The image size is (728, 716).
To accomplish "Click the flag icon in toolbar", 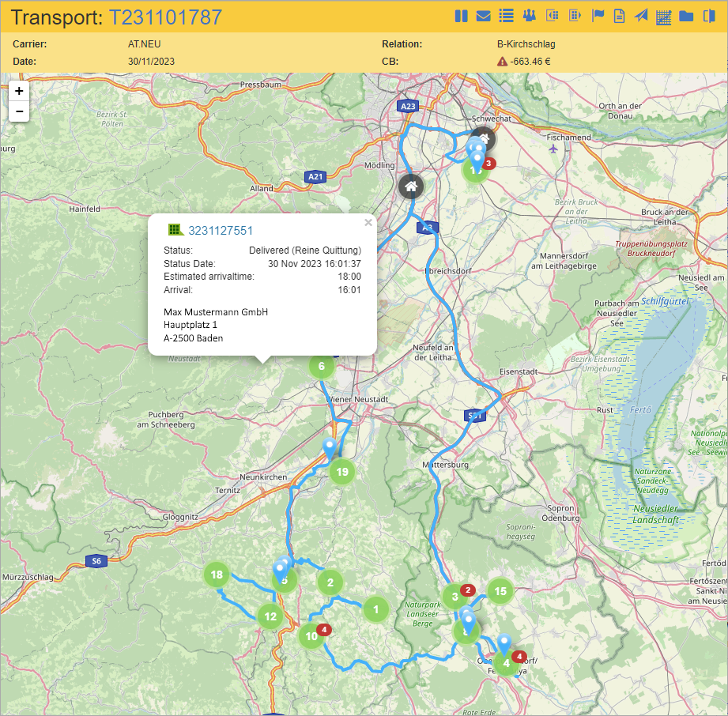I will [598, 16].
